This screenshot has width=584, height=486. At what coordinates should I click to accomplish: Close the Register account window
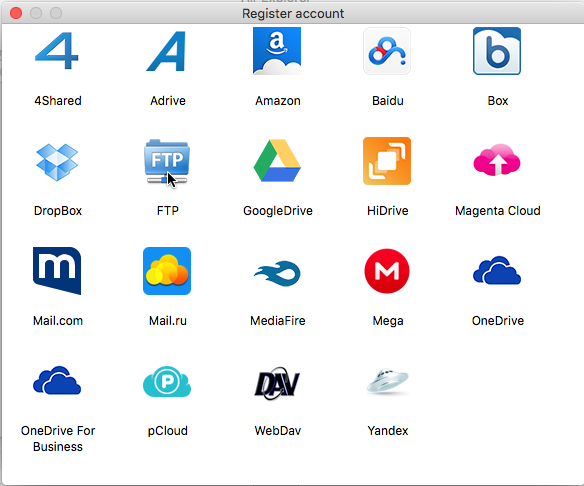tap(16, 13)
